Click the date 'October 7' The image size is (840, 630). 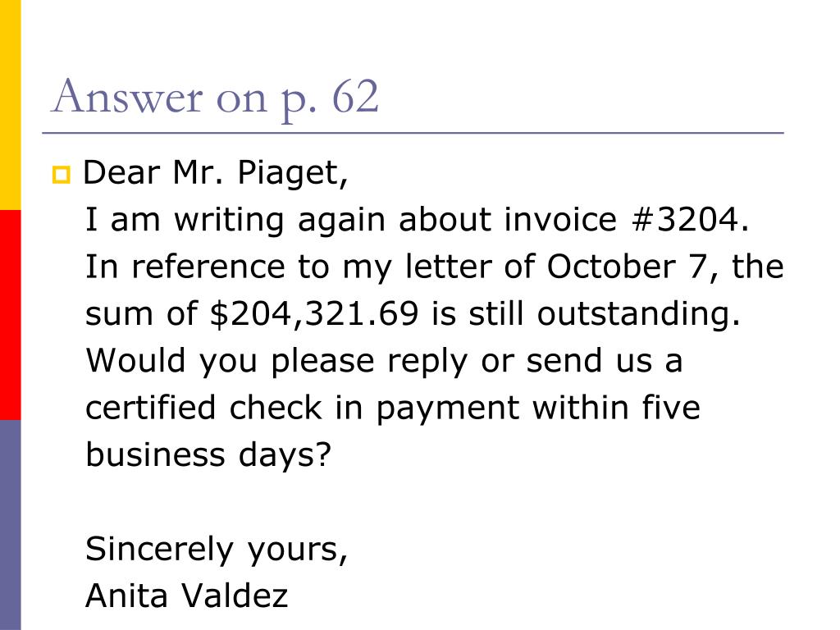point(627,267)
